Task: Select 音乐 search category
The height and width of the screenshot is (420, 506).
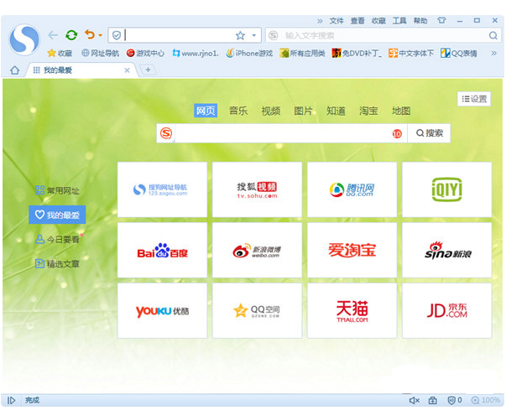Action: (x=238, y=111)
